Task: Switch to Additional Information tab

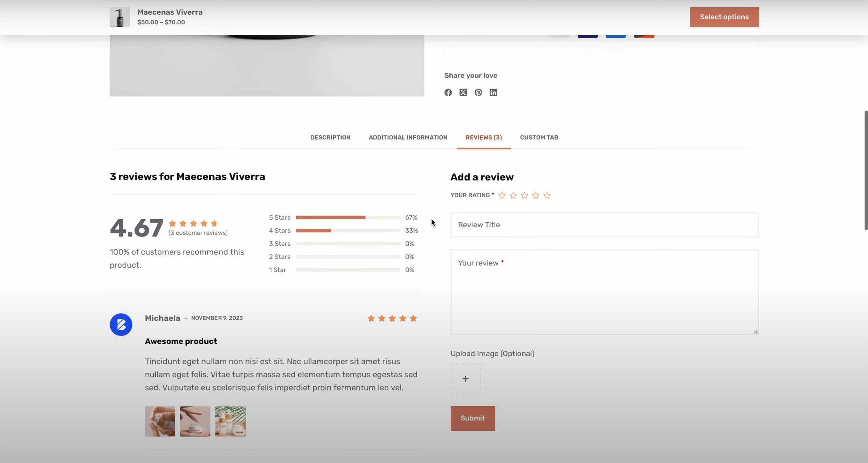Action: point(408,137)
